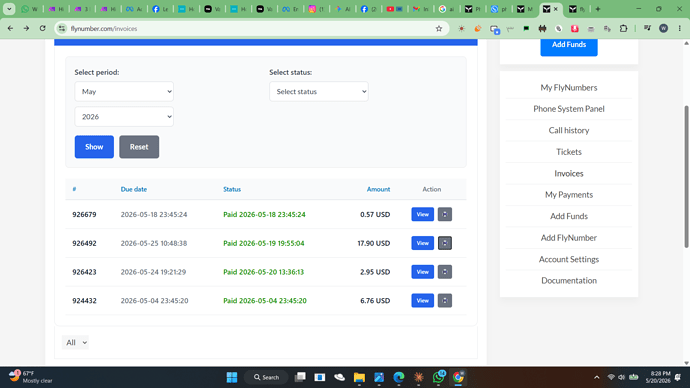Viewport: 690px width, 388px height.
Task: Bookmark this page with the star
Action: [x=439, y=29]
